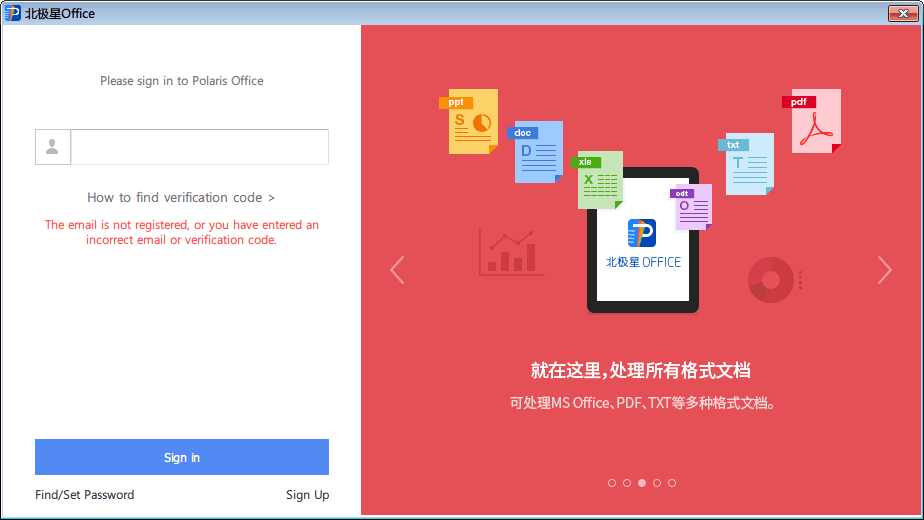Focus the email input field

200,147
